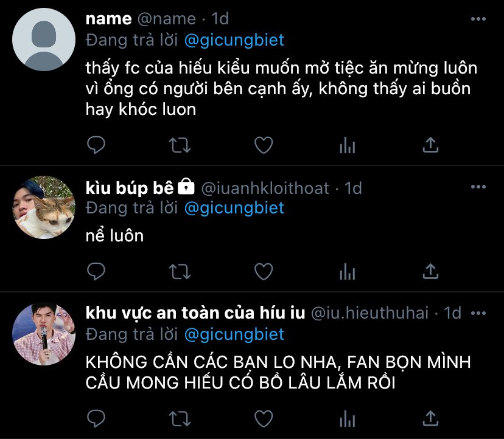This screenshot has height=439, width=504.
Task: Open more options on kìu búp bê's tweet
Action: [x=478, y=187]
